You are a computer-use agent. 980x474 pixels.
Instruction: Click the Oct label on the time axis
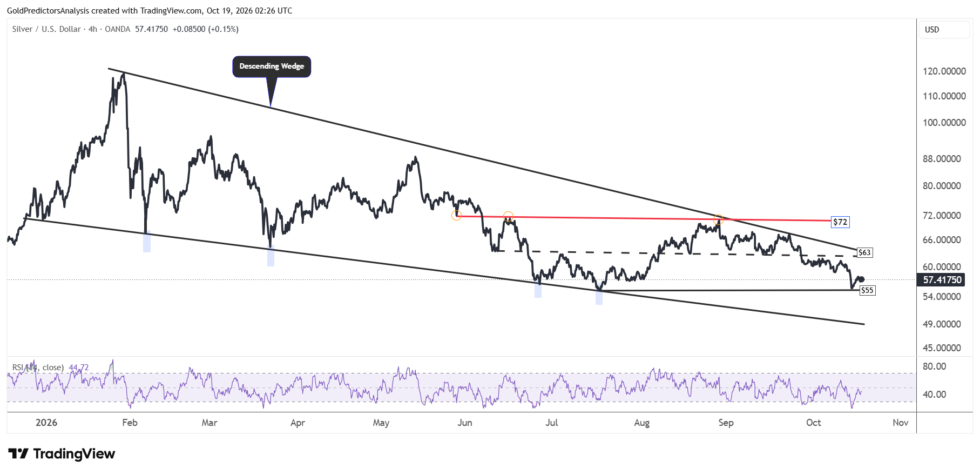pyautogui.click(x=814, y=423)
